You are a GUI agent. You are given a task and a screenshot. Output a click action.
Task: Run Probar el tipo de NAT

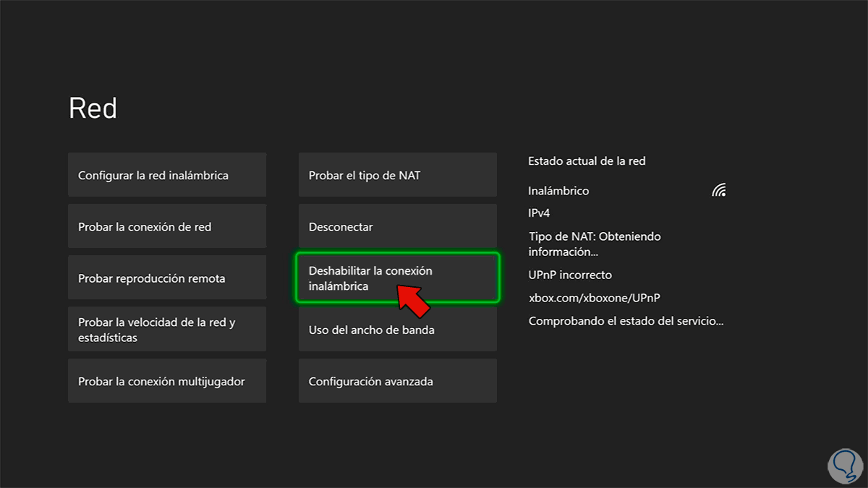tap(397, 175)
